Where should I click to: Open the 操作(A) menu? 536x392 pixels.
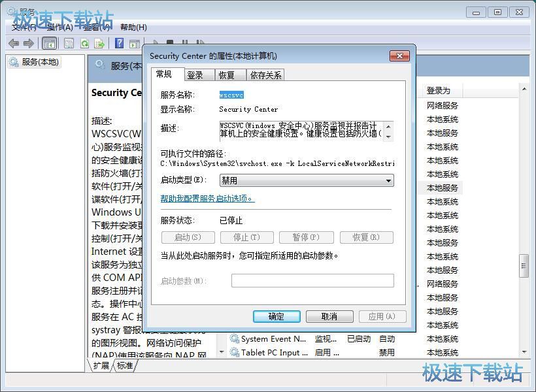(x=60, y=27)
